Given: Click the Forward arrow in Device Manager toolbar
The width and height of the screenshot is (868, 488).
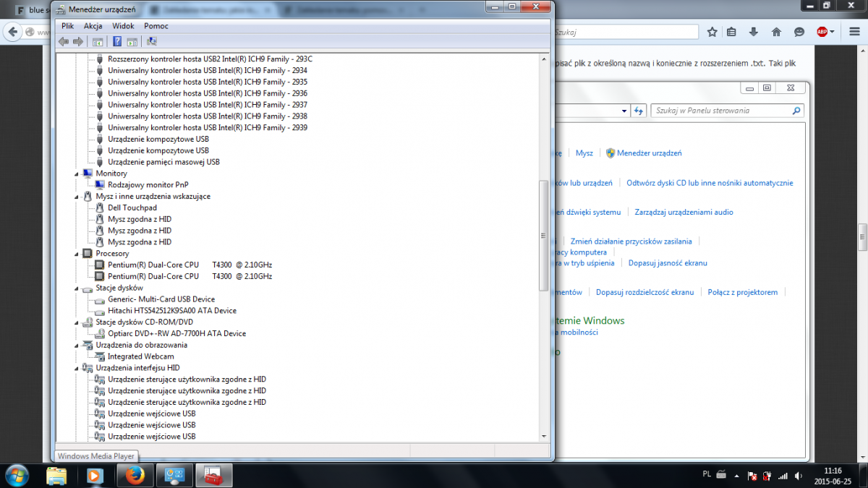Looking at the screenshot, I should 78,41.
